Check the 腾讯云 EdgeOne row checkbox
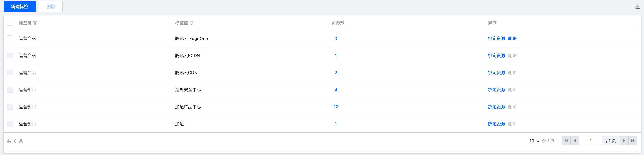 10,39
